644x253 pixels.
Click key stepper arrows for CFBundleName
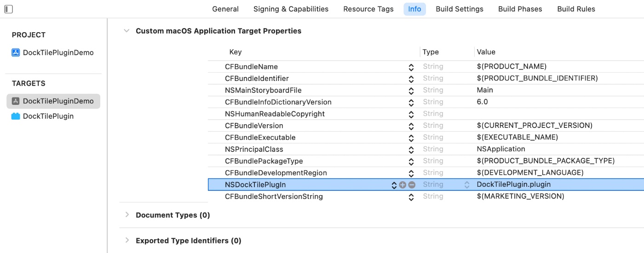411,67
